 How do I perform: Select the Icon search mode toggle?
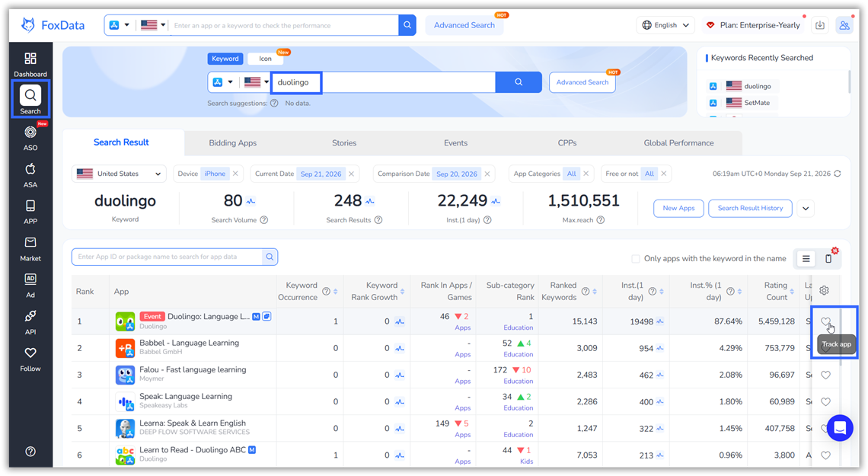266,59
